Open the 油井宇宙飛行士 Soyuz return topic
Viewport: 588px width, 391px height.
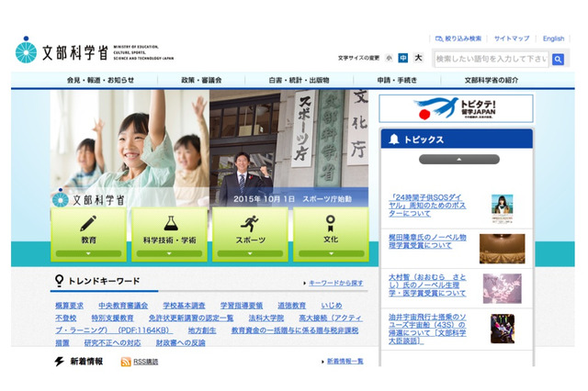(x=427, y=329)
